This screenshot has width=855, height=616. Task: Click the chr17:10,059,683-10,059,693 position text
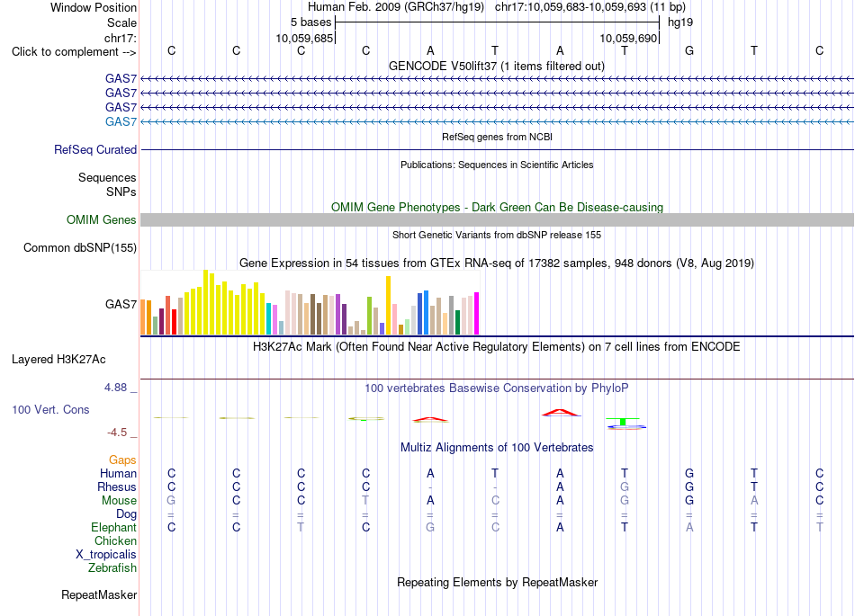point(590,7)
